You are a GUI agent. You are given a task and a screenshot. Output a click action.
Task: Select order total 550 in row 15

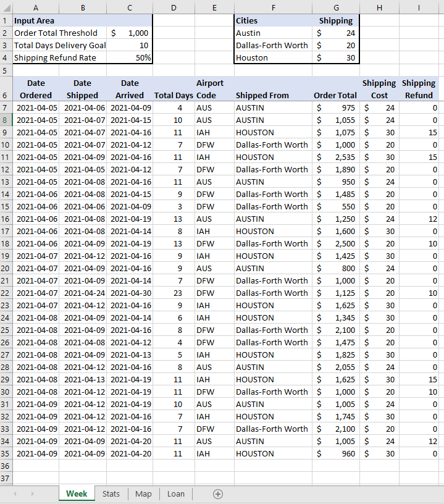point(336,207)
